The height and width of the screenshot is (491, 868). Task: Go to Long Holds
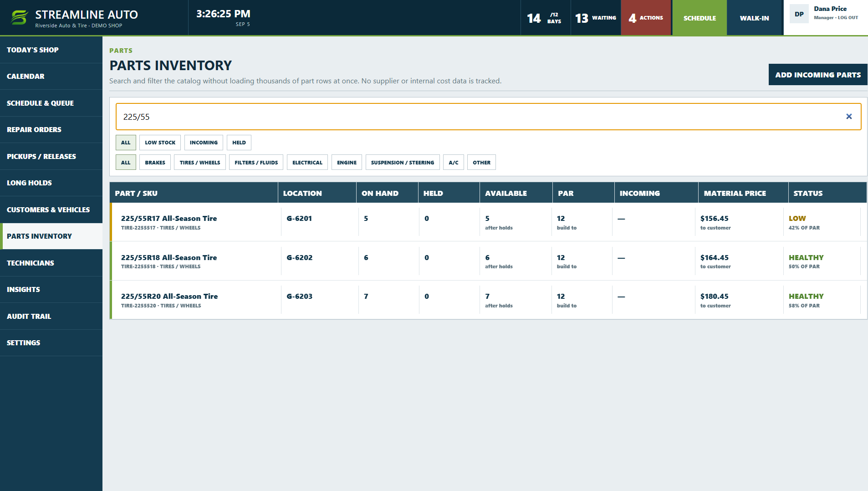pyautogui.click(x=51, y=183)
